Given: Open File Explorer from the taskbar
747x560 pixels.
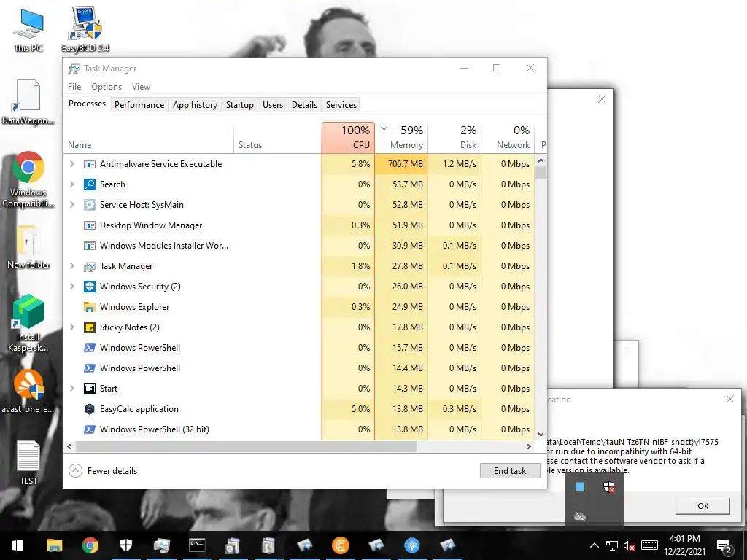Looking at the screenshot, I should (54, 545).
